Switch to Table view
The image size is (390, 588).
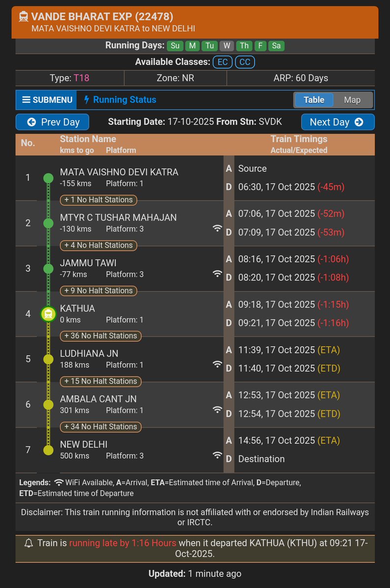click(x=314, y=100)
